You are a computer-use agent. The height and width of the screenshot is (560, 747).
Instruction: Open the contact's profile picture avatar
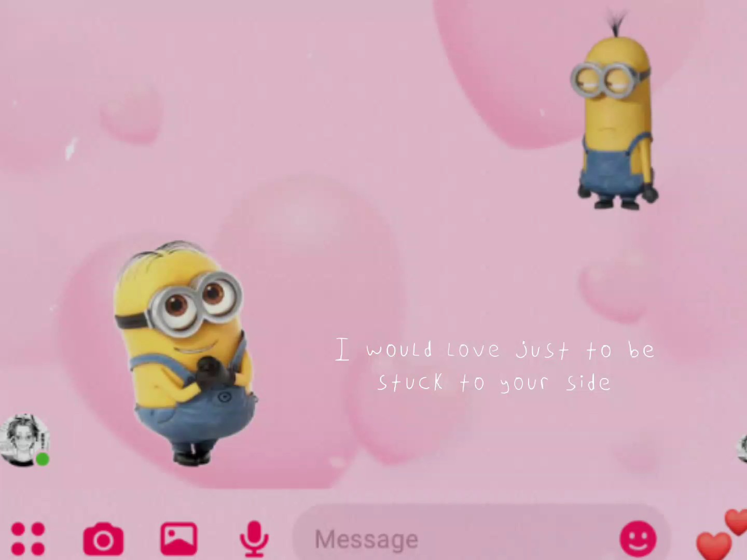coord(24,440)
